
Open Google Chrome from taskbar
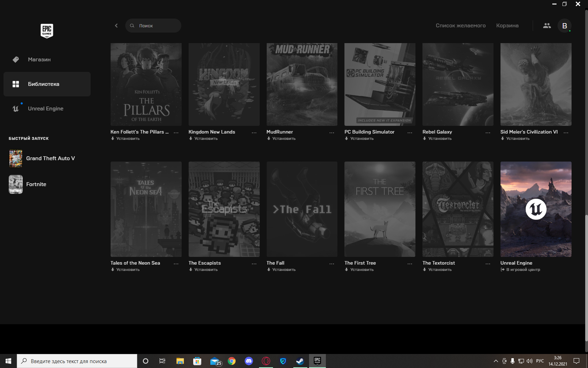click(232, 361)
